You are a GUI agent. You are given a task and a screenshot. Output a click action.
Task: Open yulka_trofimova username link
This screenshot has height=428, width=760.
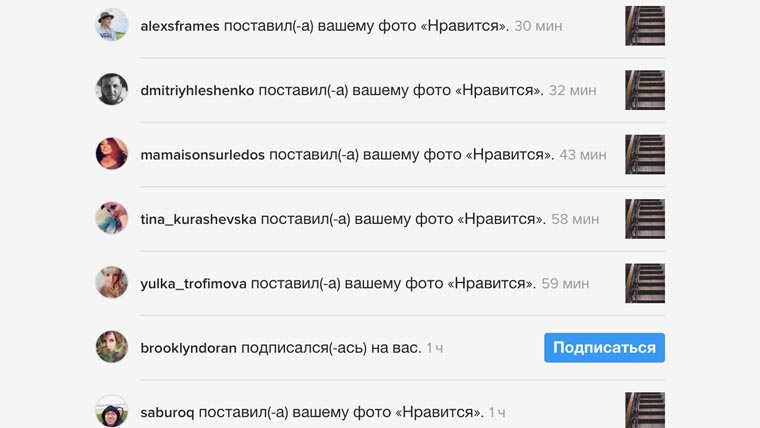click(193, 284)
